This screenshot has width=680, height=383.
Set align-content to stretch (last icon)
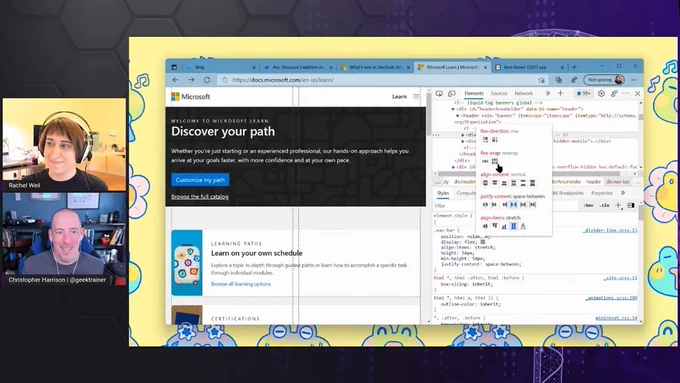(x=533, y=183)
